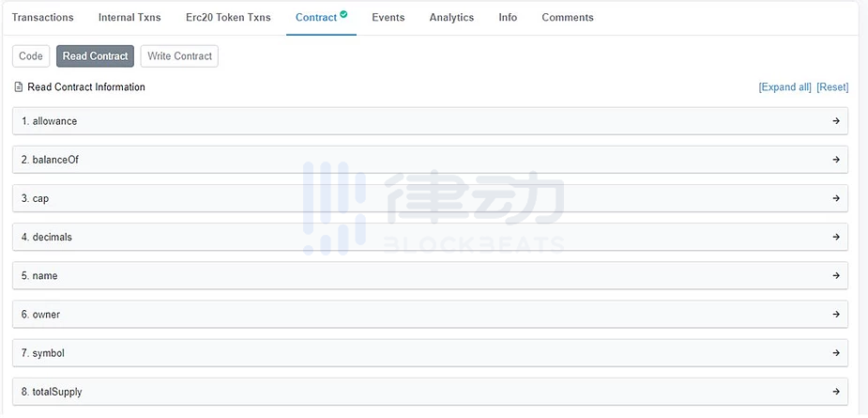Expand the 1. allowance function

click(54, 121)
